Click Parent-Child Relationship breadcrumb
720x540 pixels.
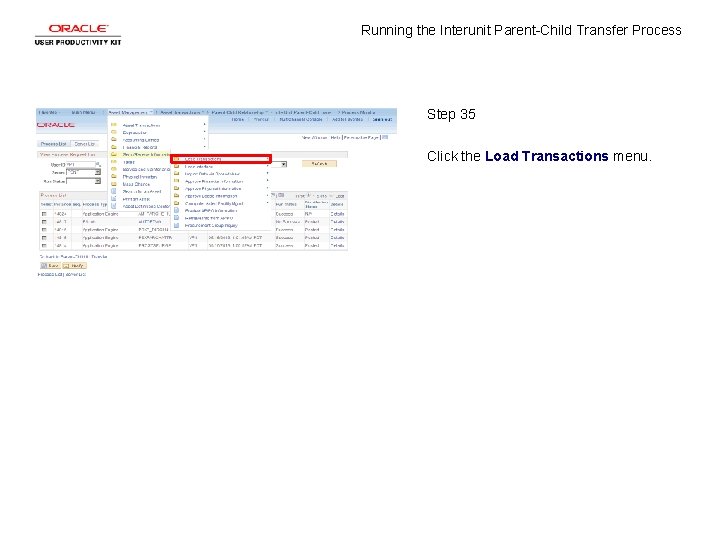240,112
